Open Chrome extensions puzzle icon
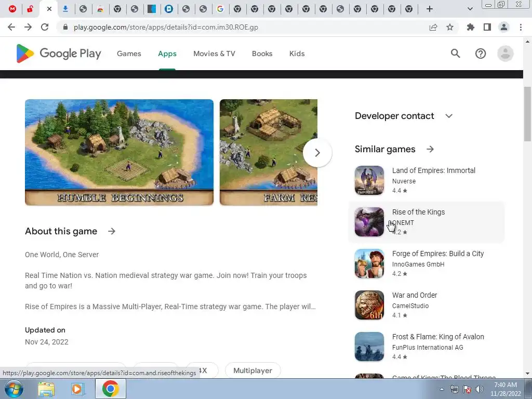532x399 pixels. [471, 27]
